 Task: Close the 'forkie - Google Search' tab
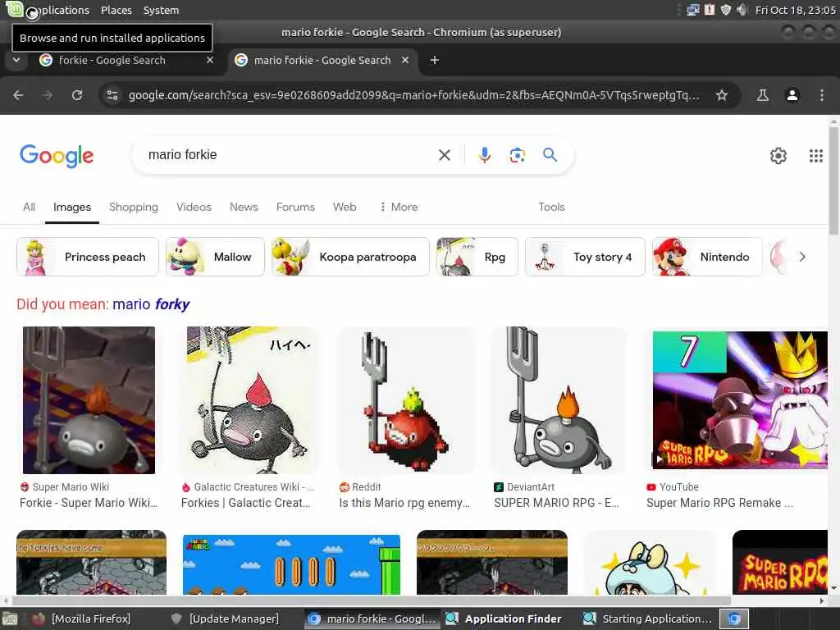pos(210,60)
